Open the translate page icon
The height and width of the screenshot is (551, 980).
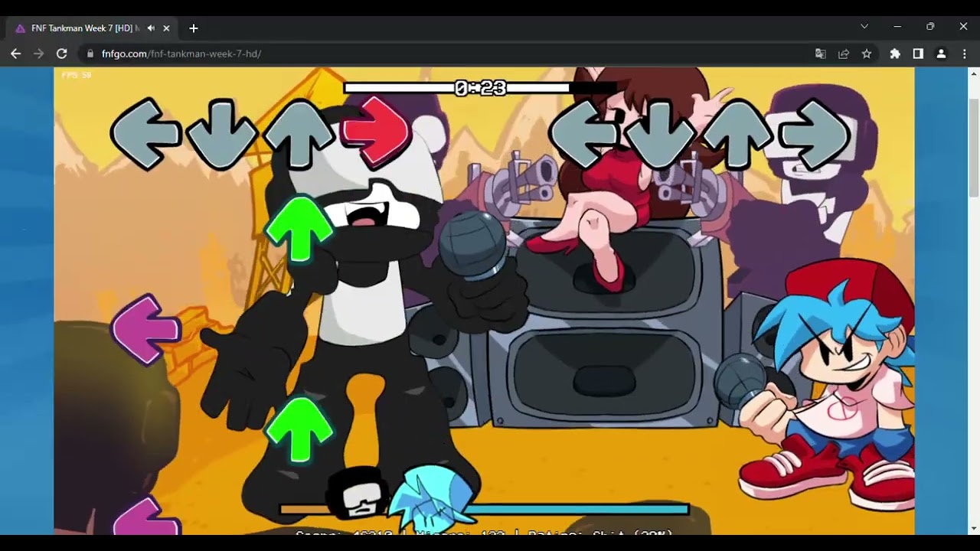pos(821,54)
